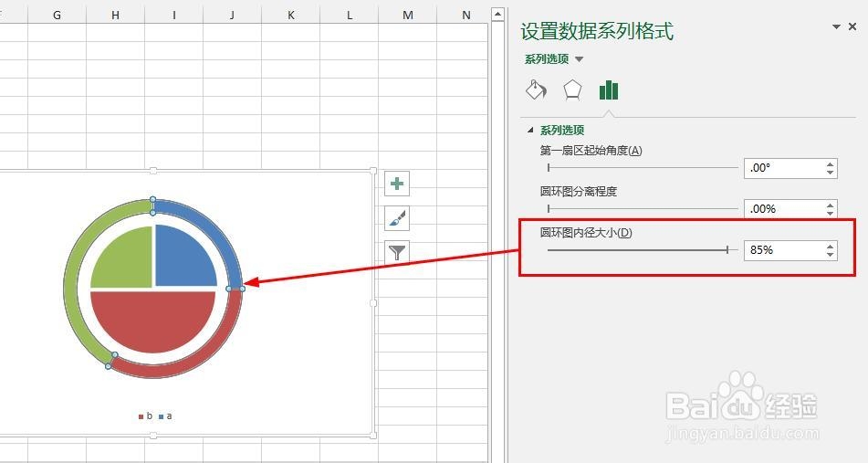Screen dimensions: 868x463
Task: Click the vertical scrollbar up arrow
Action: coord(497,15)
